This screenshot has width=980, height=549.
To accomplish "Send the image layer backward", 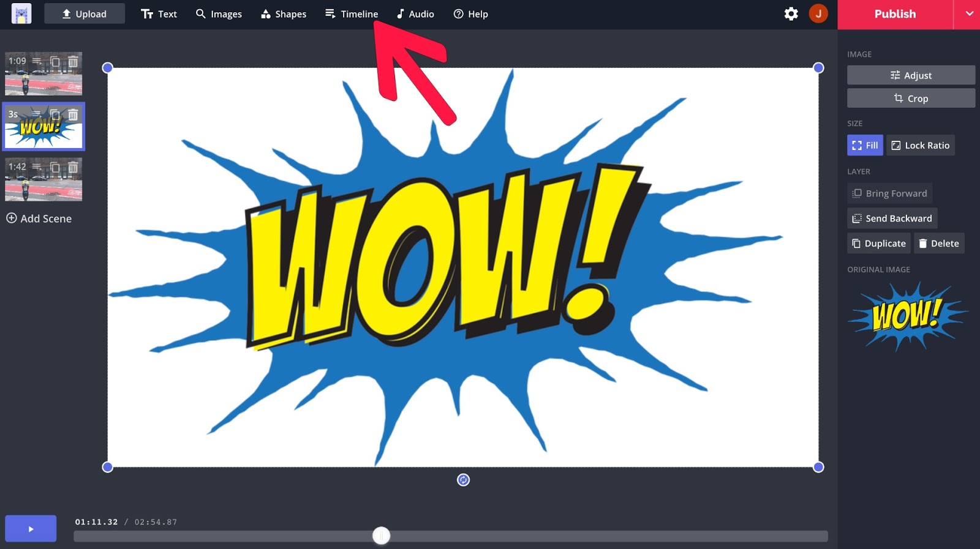I will coord(892,218).
